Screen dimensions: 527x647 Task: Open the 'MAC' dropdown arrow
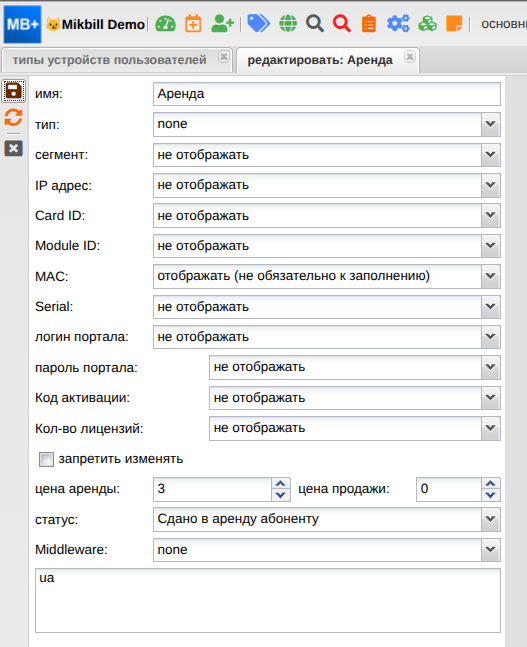pyautogui.click(x=490, y=276)
